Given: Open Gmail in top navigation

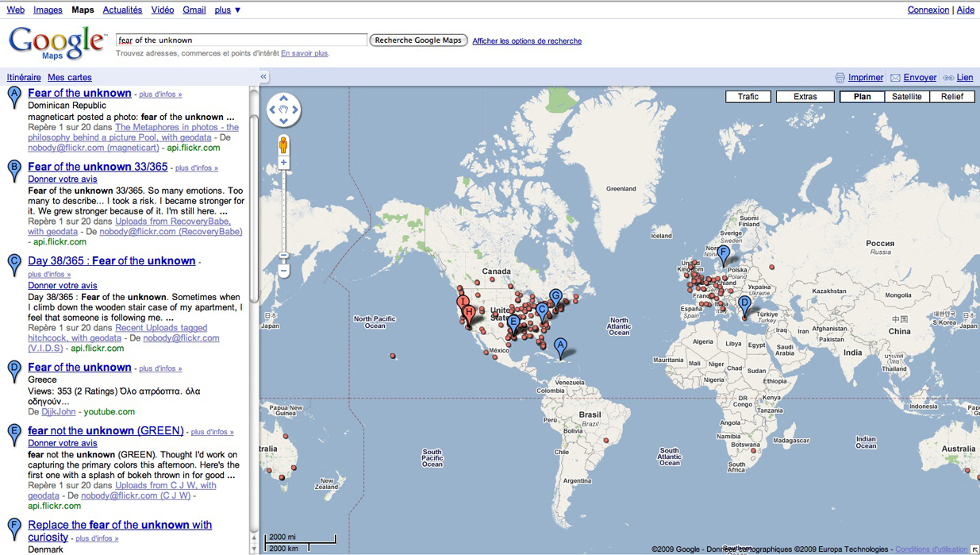Looking at the screenshot, I should (194, 10).
